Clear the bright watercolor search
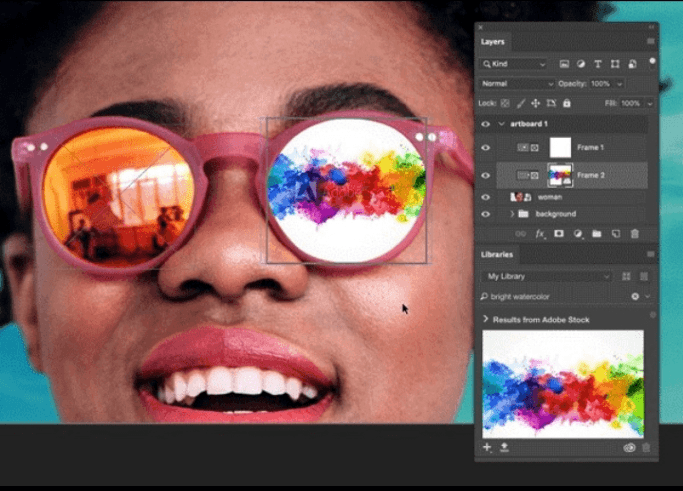This screenshot has width=683, height=491. tap(635, 296)
